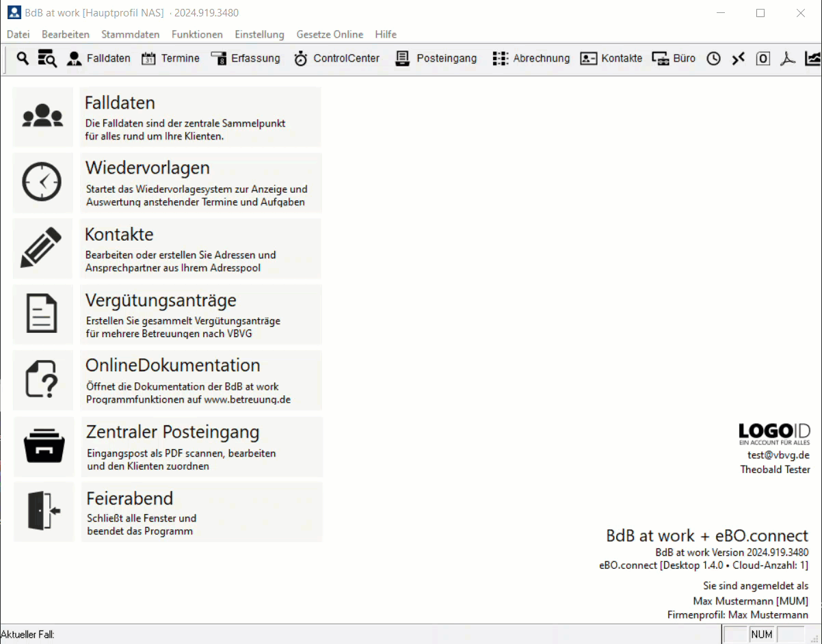The image size is (822, 644).
Task: Click the Kontakte pencil tile icon
Action: tap(42, 247)
